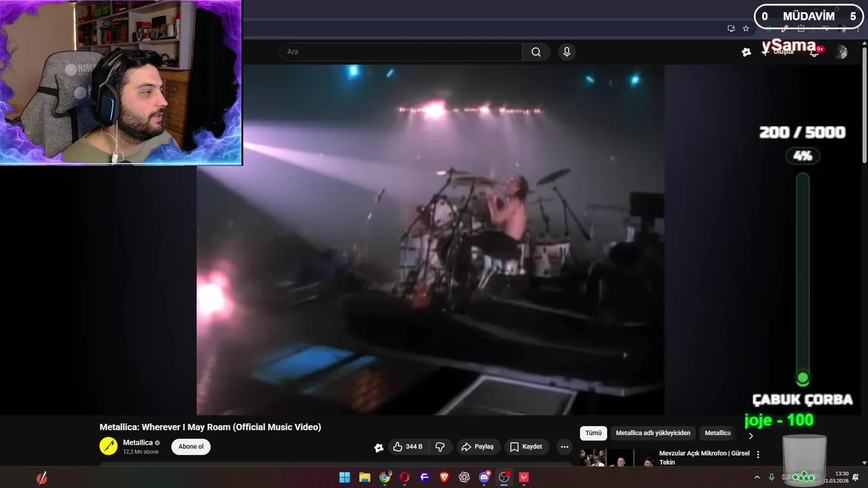Click the red pen icon on left taskbar

[x=41, y=478]
